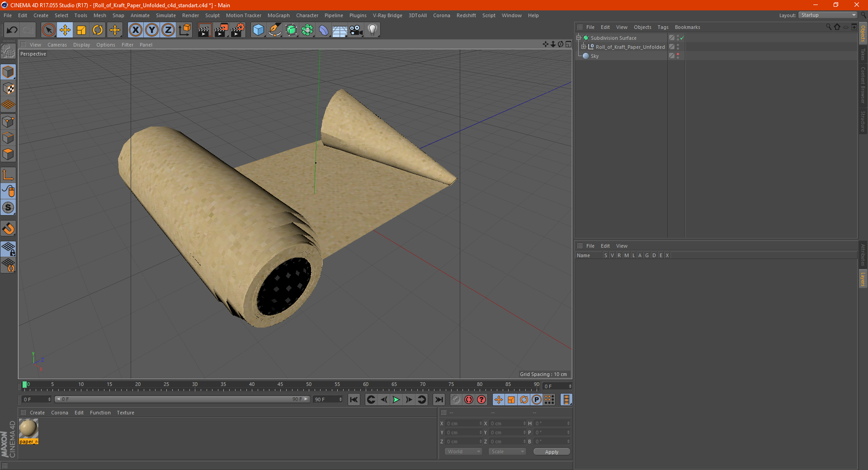Select the paper material thumbnail
The image size is (868, 470).
(x=28, y=428)
